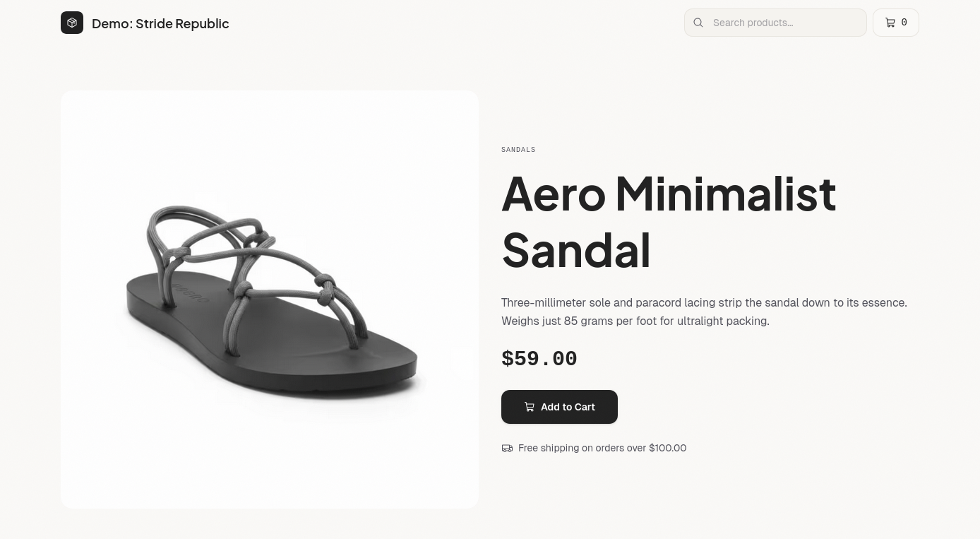Click the free shipping over $100.00 text
Viewport: 980px width, 539px height.
coord(602,448)
